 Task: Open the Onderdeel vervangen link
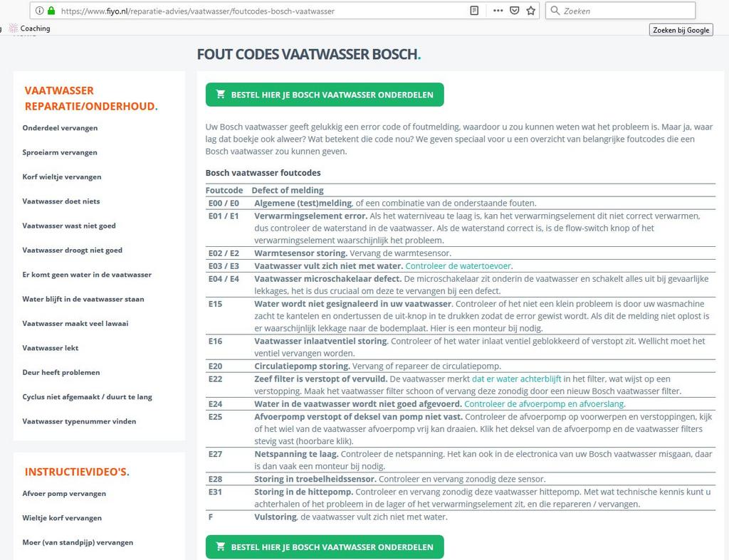click(x=60, y=128)
